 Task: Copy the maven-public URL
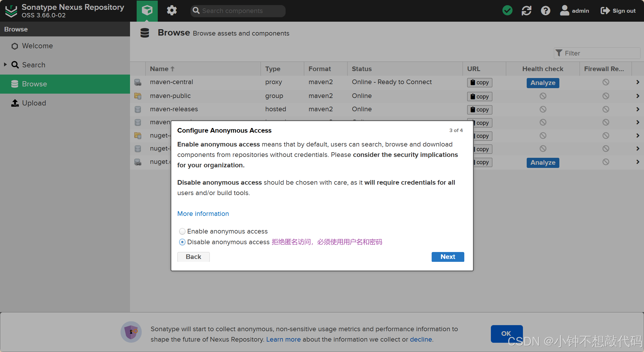480,97
